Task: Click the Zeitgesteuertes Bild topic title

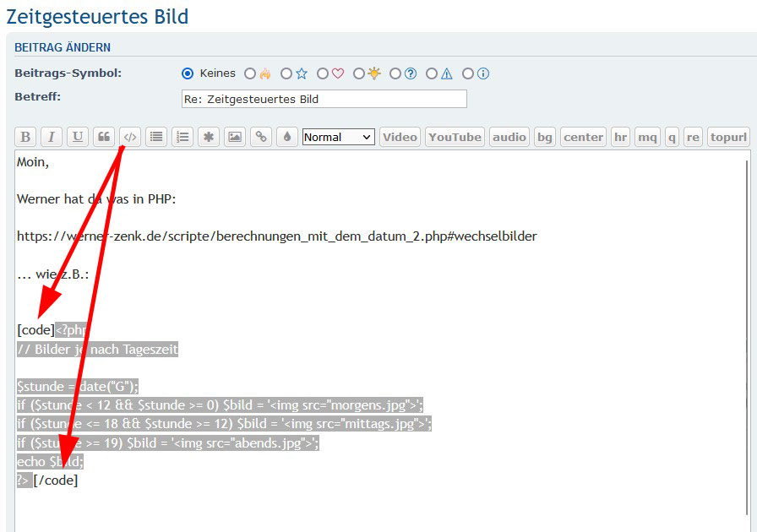Action: click(97, 17)
